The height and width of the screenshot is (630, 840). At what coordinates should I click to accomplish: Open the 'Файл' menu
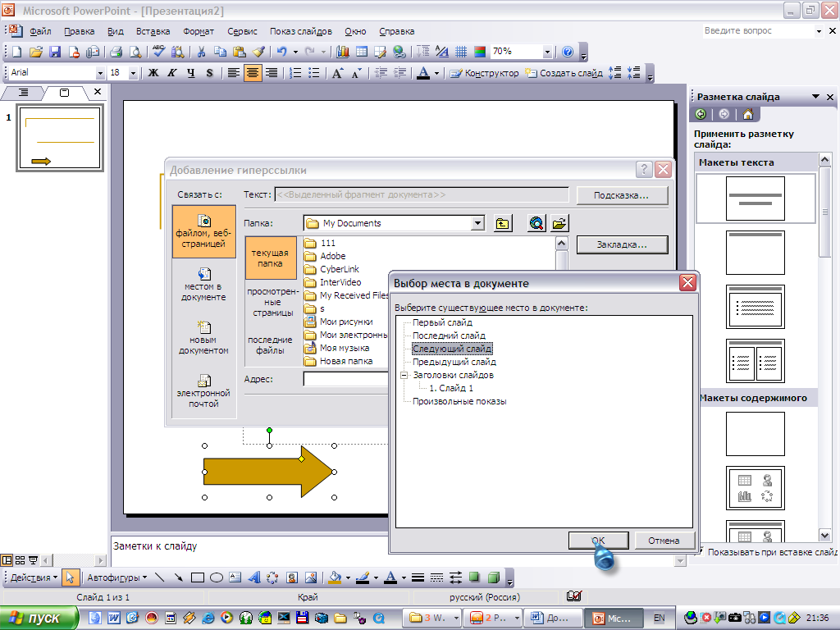[x=40, y=31]
